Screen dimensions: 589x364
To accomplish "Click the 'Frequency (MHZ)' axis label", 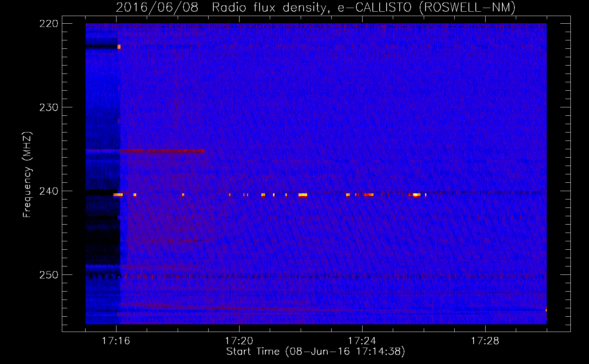I will pyautogui.click(x=27, y=175).
